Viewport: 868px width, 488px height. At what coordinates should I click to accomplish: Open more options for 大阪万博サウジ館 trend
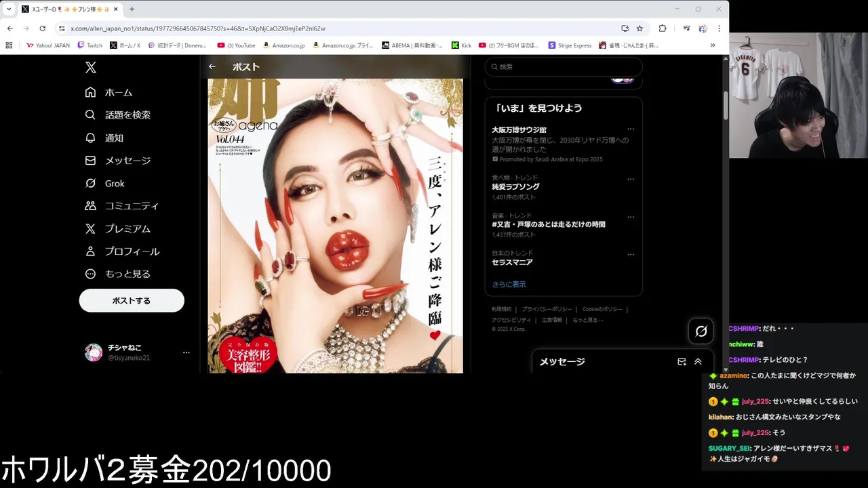[631, 129]
